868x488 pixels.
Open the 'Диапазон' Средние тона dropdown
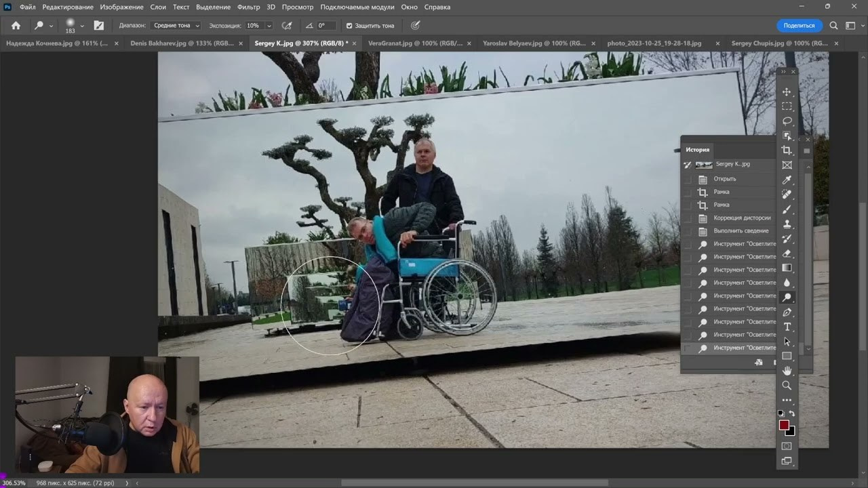(x=176, y=26)
